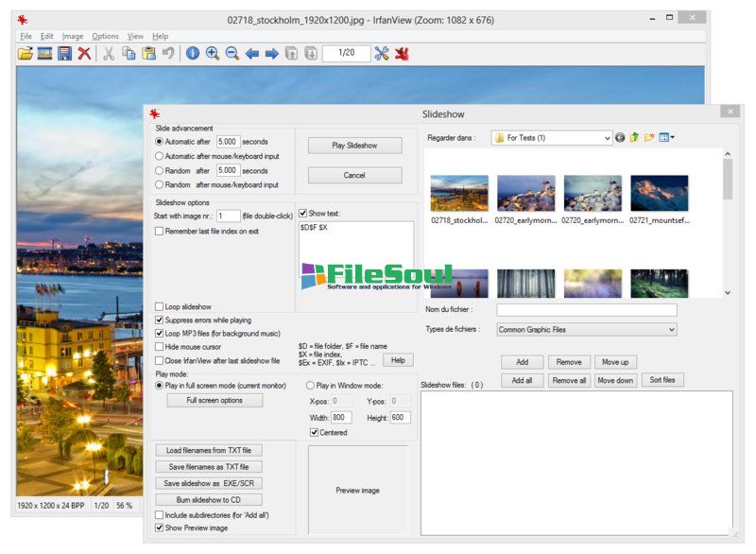Enable the Loop slideshow checkbox
The width and height of the screenshot is (756, 554).
(x=159, y=307)
